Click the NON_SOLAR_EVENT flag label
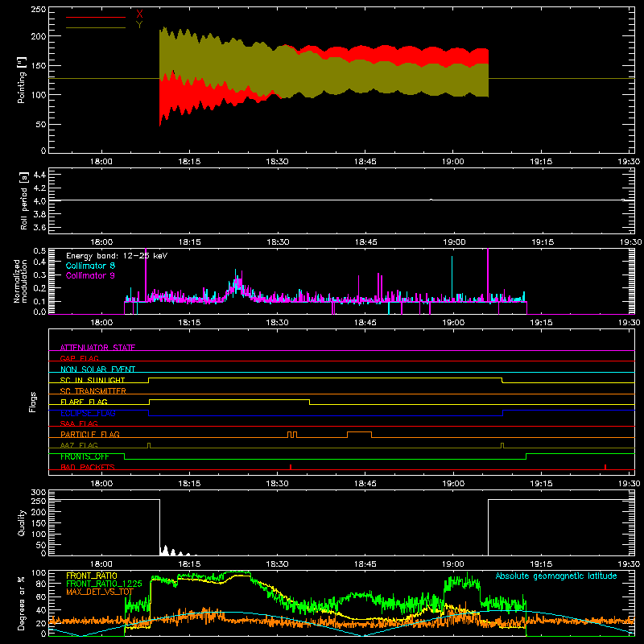This screenshot has width=644, height=644. pos(97,369)
